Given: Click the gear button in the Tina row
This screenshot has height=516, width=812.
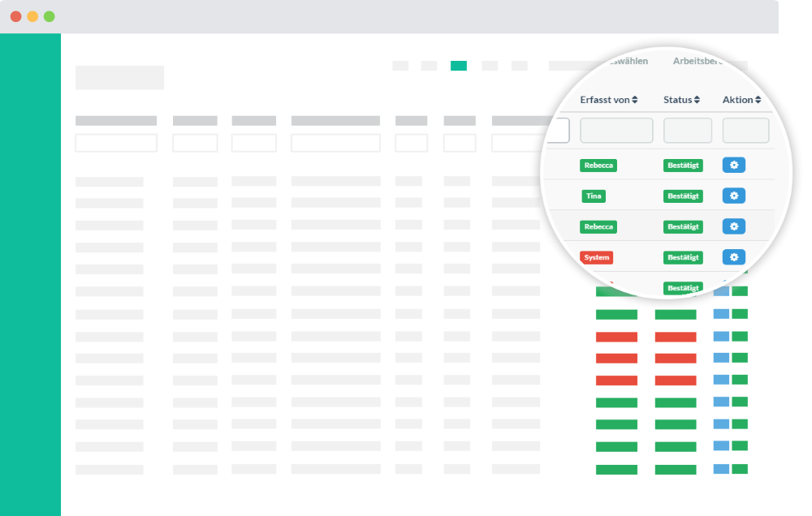Looking at the screenshot, I should 733,196.
